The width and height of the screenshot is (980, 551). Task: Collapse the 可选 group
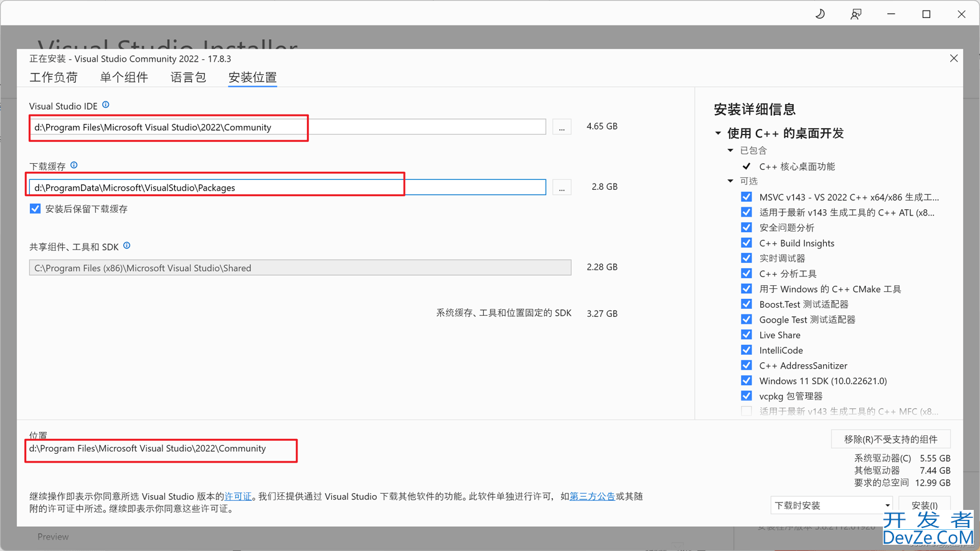730,181
